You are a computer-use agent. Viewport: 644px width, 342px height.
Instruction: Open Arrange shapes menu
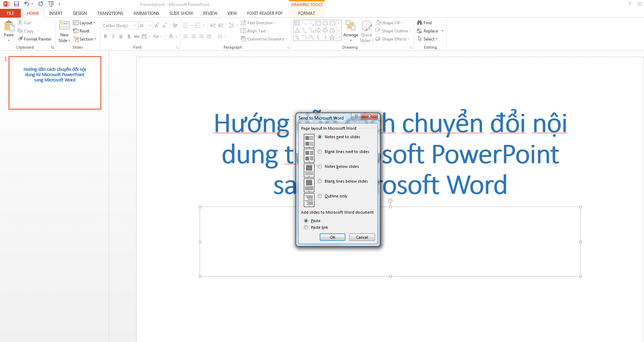tap(351, 31)
